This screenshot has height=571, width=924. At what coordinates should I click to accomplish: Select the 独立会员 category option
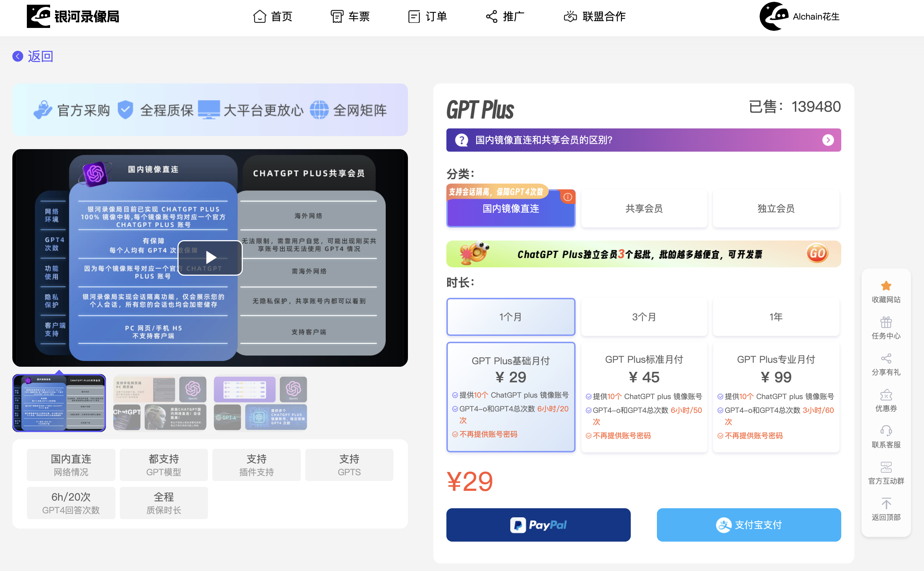click(776, 209)
